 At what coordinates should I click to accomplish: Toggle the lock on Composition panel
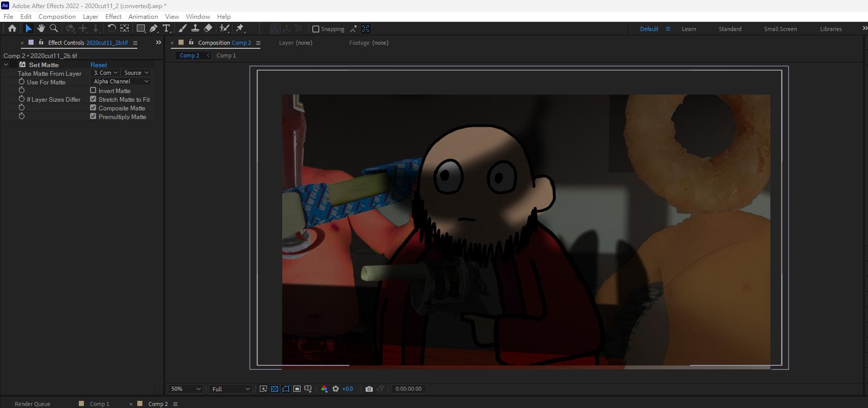[191, 42]
